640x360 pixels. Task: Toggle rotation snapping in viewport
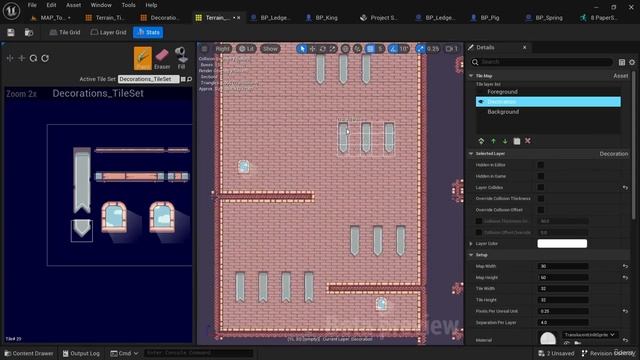393,49
